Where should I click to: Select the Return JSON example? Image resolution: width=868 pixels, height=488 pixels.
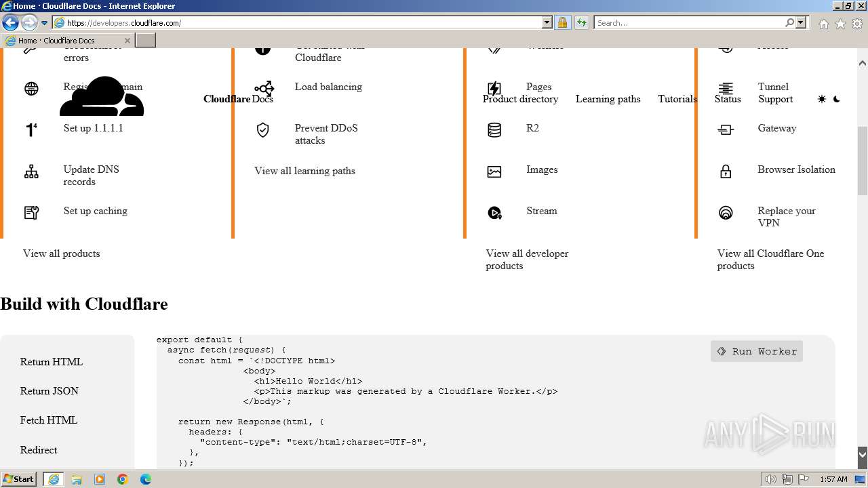click(50, 391)
